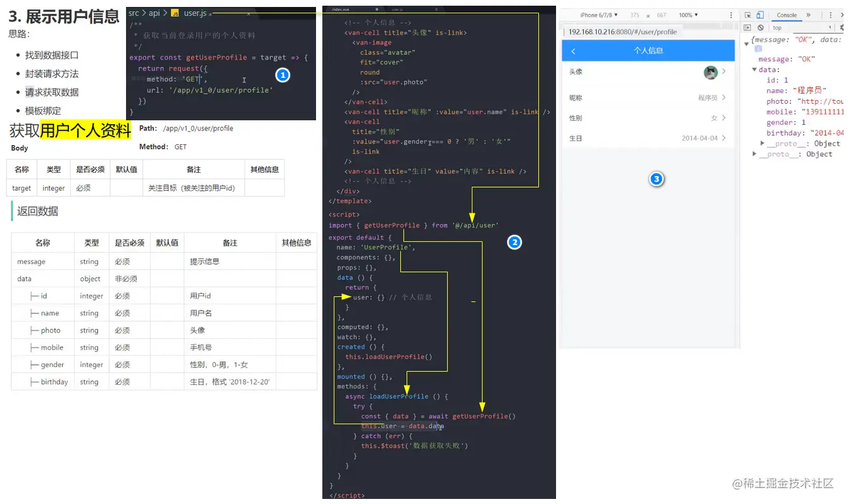Click the clear console icon
Viewport: 848px width, 504px height.
760,28
